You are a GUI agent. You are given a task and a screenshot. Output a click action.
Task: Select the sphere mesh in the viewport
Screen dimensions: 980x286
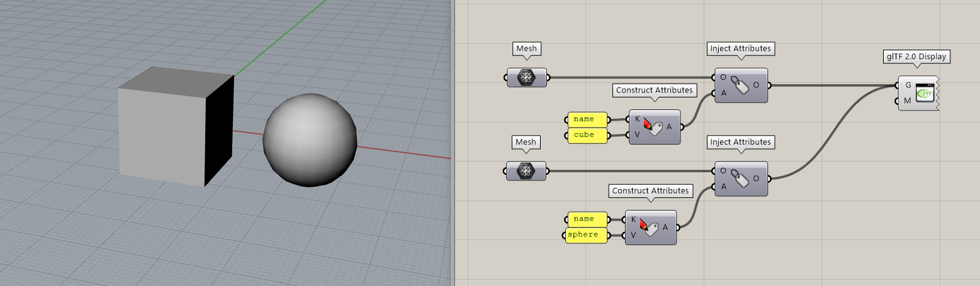(x=308, y=140)
